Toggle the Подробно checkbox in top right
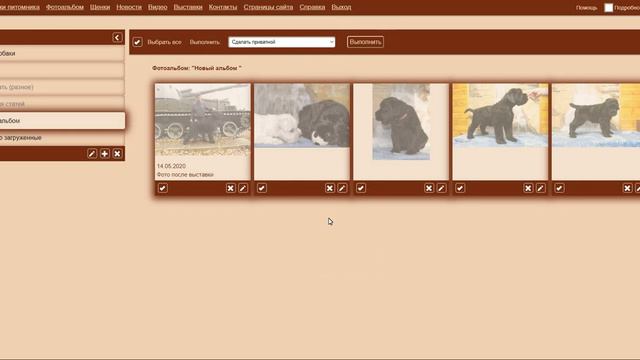640x360 pixels. 609,8
